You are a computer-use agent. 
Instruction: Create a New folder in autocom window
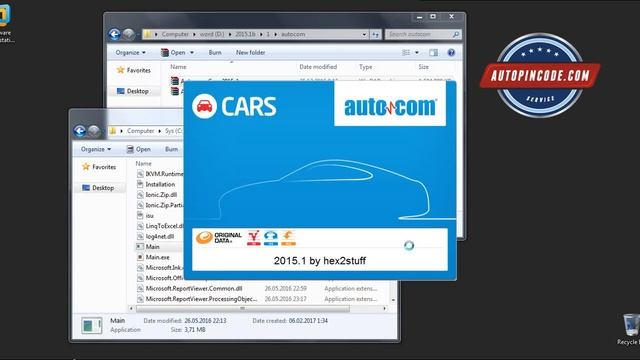coord(250,53)
